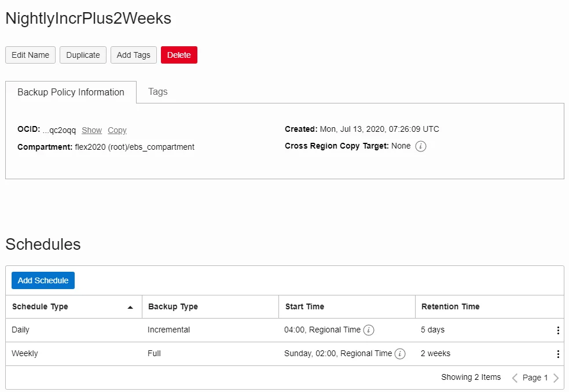Click the Backup Type column header
The width and height of the screenshot is (569, 392).
tap(173, 306)
